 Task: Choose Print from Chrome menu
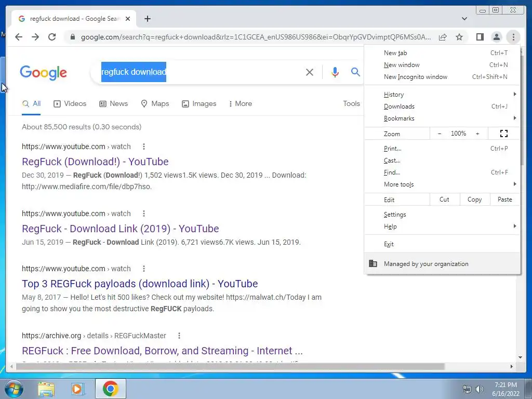pos(442,149)
